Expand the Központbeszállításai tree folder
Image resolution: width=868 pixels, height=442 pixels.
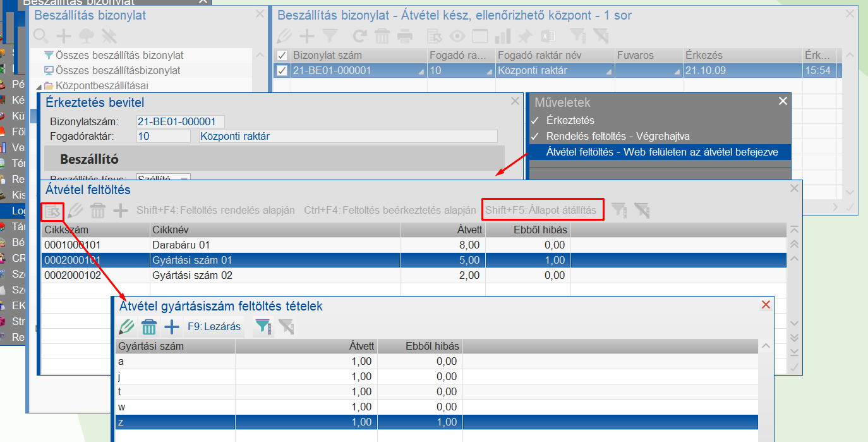(39, 86)
